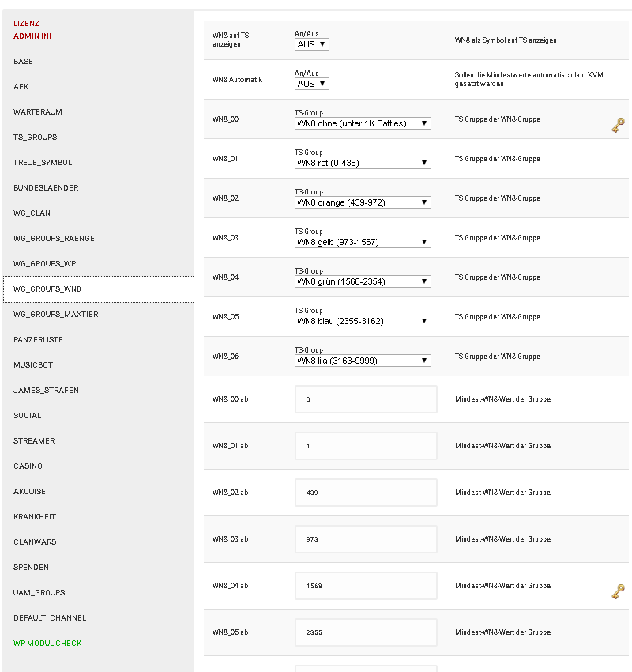Toggle the 'WN8 Automatik' An/Aus selector

[312, 84]
